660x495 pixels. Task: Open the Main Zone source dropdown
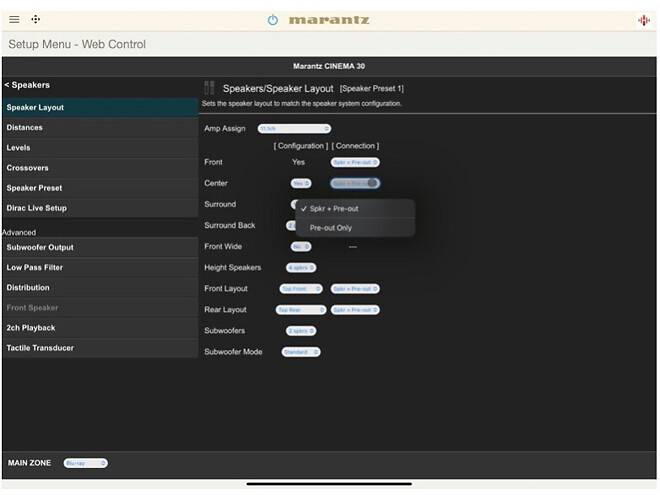click(85, 463)
